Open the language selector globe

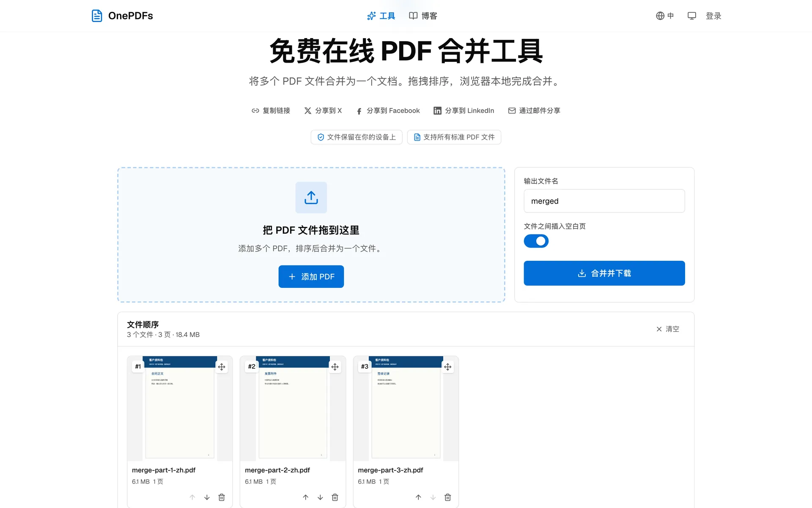click(x=665, y=16)
